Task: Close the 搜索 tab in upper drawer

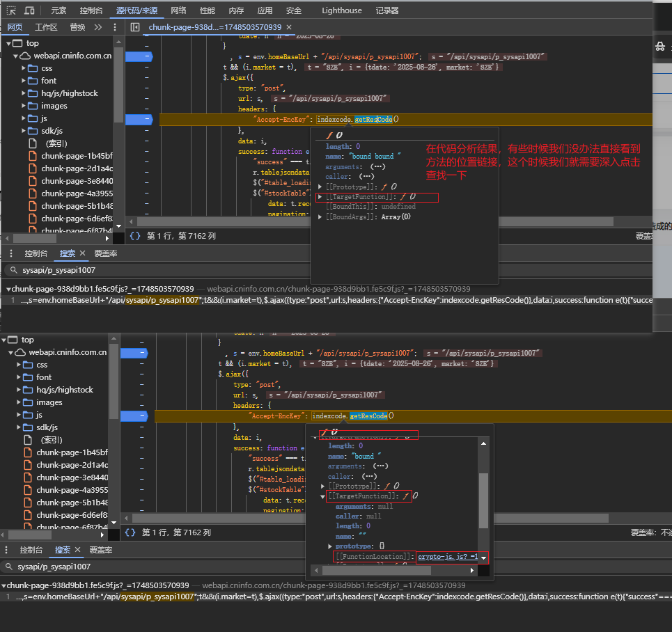Action: (83, 253)
